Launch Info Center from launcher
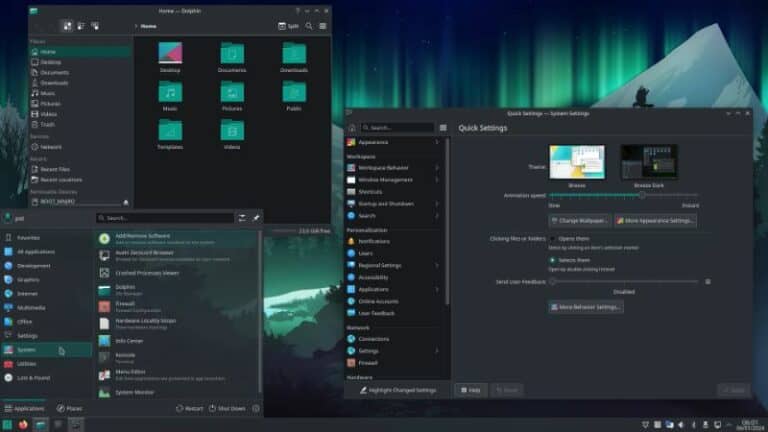768x432 pixels. coord(177,341)
